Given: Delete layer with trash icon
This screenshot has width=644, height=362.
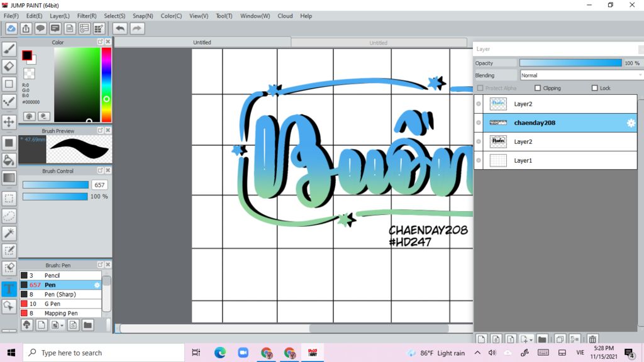Looking at the screenshot, I should (592, 339).
